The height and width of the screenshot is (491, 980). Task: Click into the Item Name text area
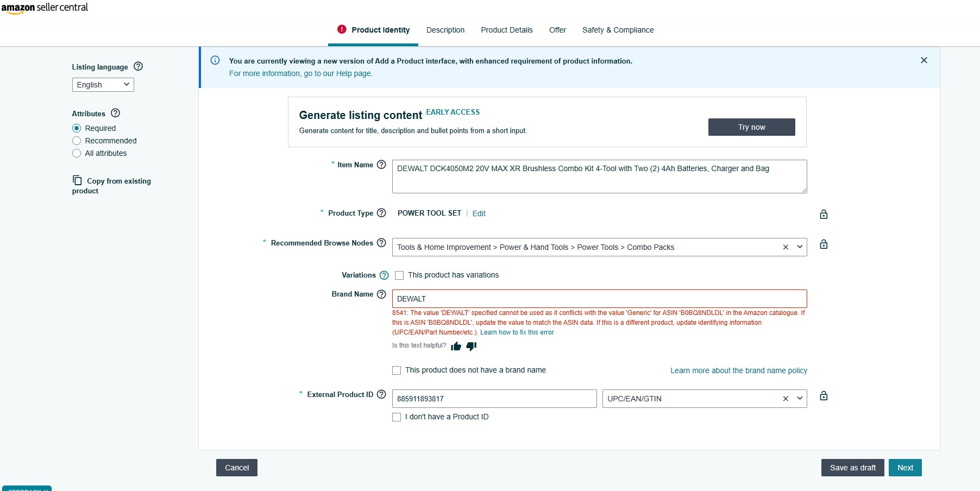[600, 177]
